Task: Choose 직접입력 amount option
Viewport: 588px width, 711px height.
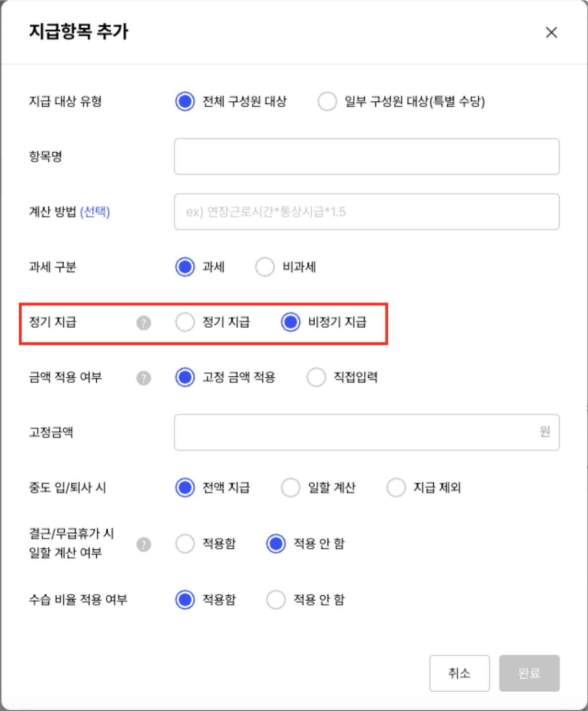Action: (316, 377)
